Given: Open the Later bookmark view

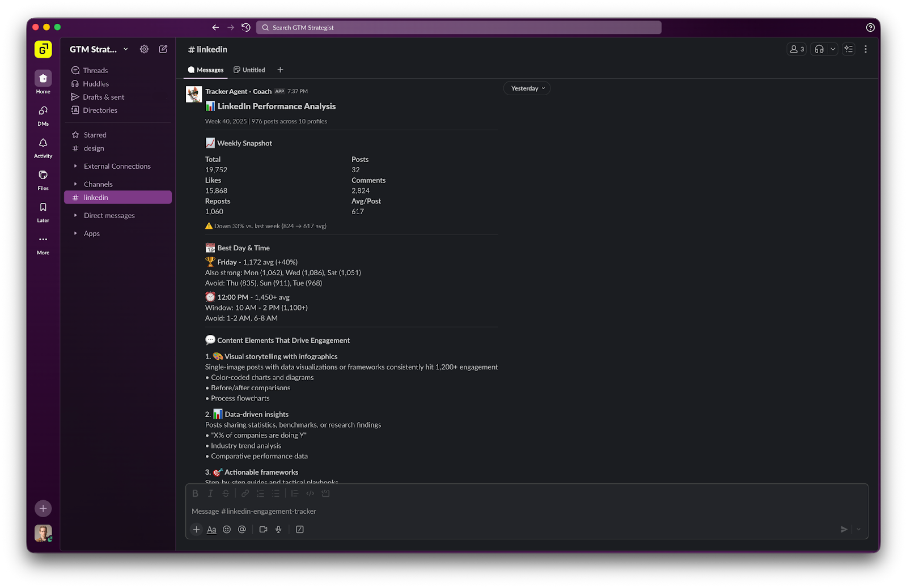Looking at the screenshot, I should coord(43,212).
